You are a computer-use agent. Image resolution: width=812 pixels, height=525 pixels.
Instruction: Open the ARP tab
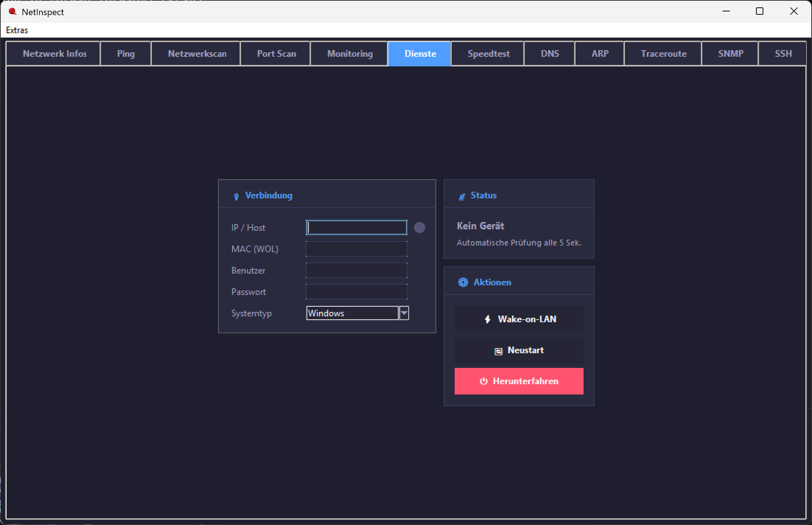(600, 54)
